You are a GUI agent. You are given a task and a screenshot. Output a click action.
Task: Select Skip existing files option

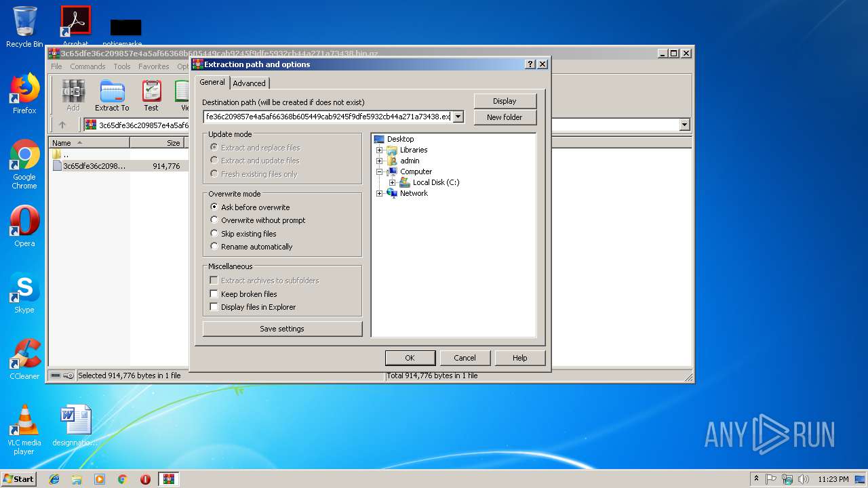tap(214, 234)
